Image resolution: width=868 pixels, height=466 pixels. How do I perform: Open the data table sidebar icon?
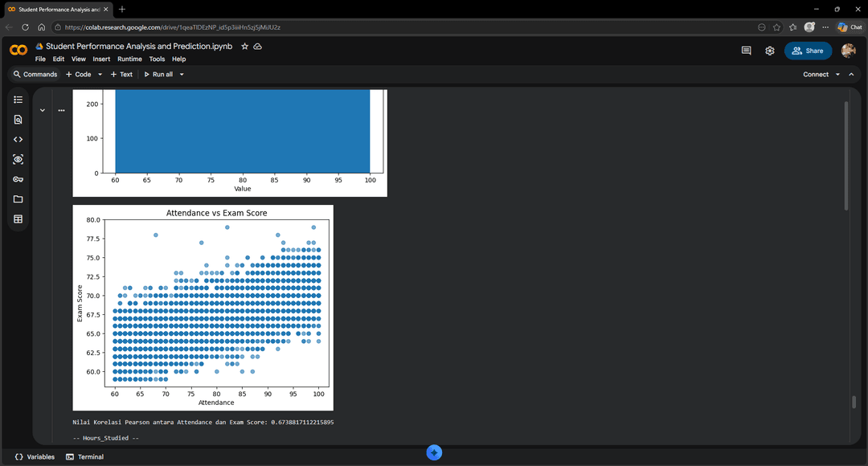18,219
